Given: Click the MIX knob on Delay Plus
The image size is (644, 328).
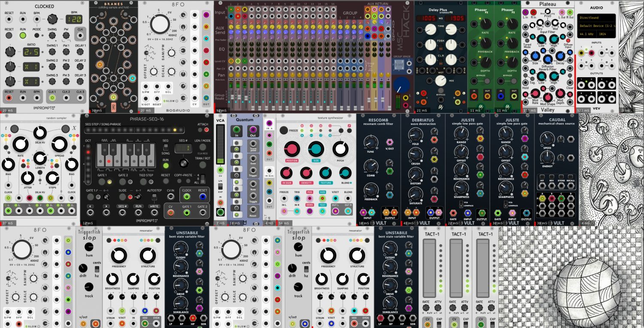Looking at the screenshot, I should [x=440, y=81].
